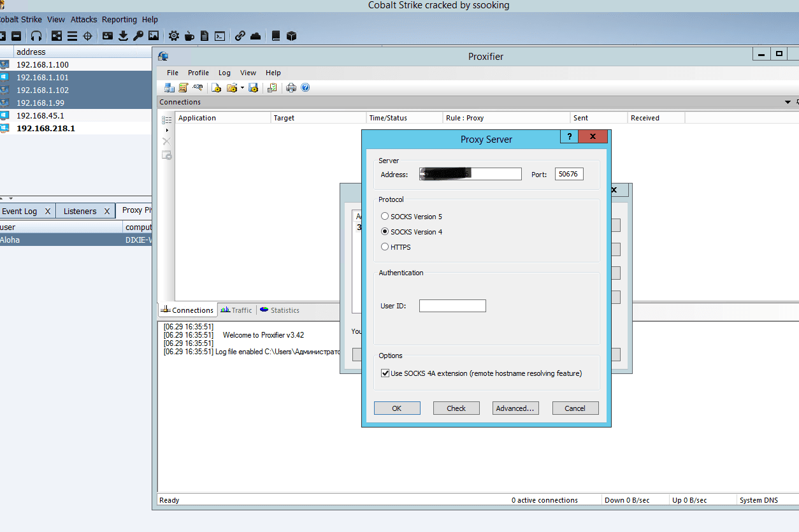Click the key Credentials toolbar icon
799x532 pixels.
click(x=138, y=36)
